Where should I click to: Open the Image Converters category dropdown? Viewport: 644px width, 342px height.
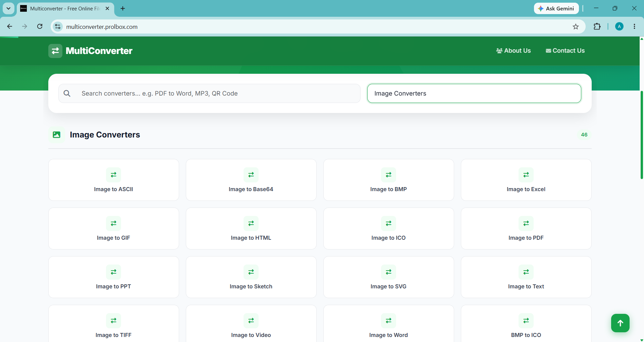(474, 94)
